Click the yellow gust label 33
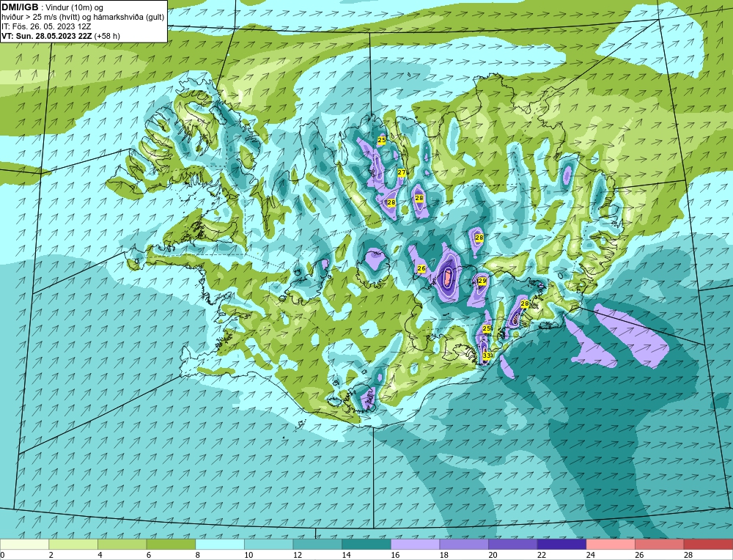733x560 pixels. click(487, 355)
